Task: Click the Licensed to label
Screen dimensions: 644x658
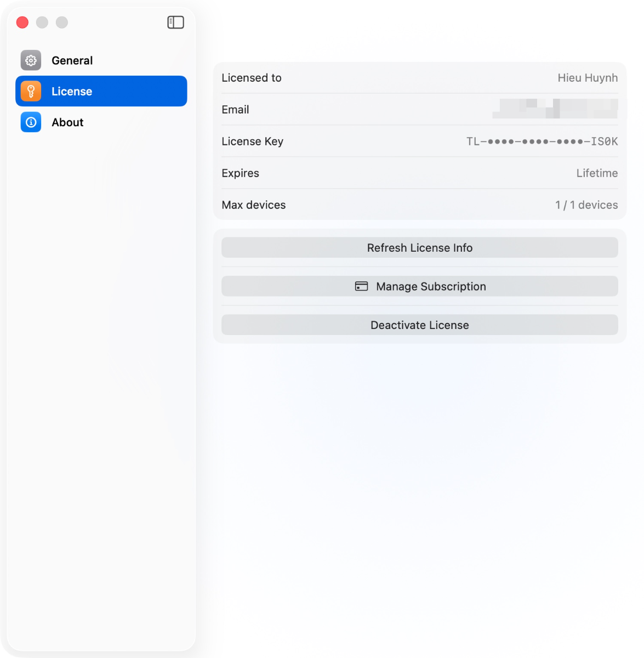Action: 252,78
